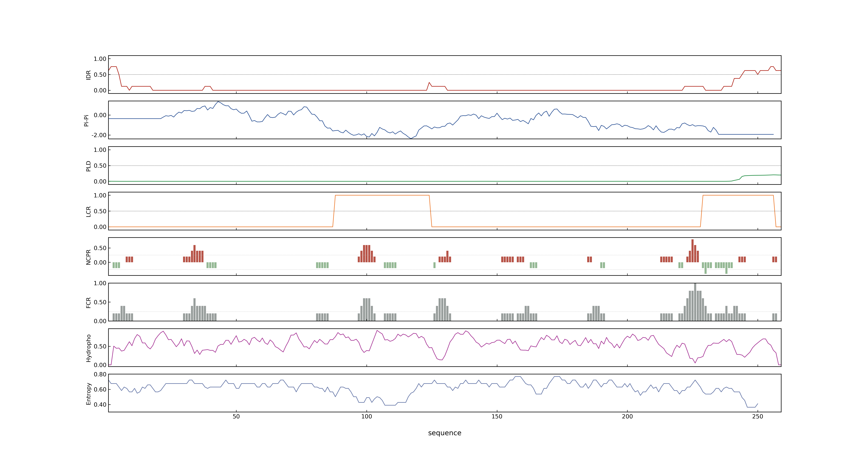Click x-axis tick label 150

point(497,416)
